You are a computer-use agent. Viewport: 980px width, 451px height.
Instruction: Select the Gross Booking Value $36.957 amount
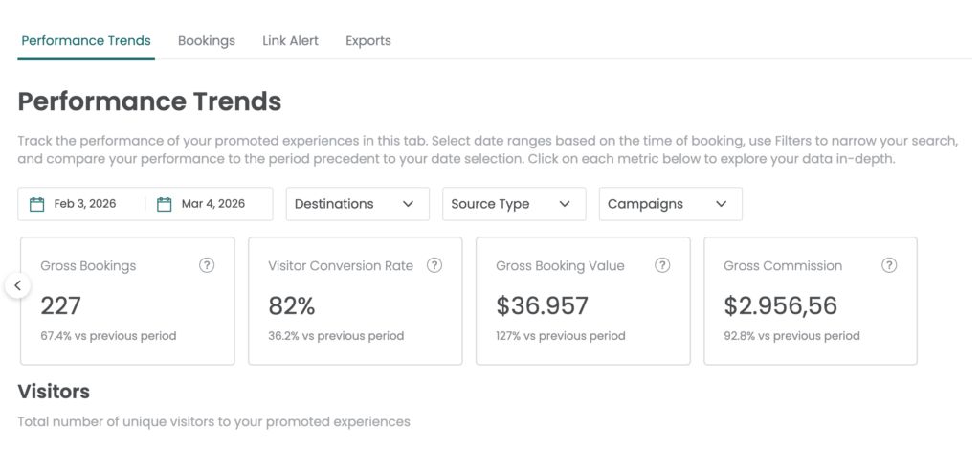[x=542, y=305]
